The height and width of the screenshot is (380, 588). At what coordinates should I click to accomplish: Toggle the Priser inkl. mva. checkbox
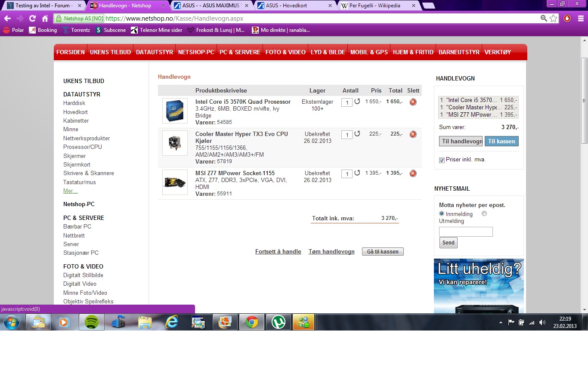point(442,160)
